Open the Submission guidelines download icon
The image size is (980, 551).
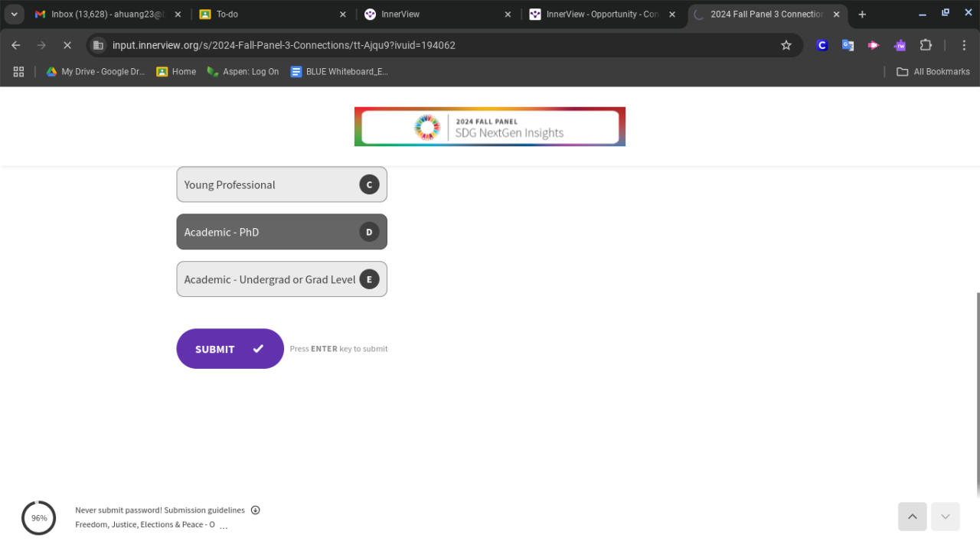tap(256, 510)
